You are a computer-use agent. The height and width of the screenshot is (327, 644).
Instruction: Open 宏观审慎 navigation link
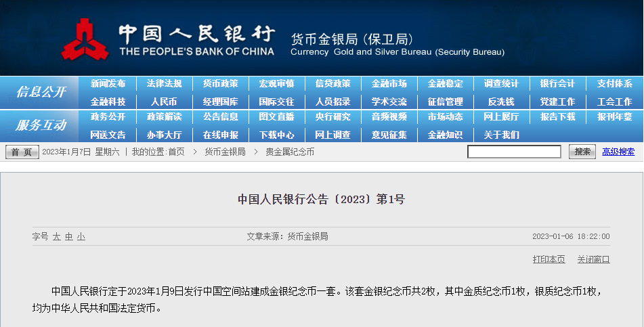(276, 83)
